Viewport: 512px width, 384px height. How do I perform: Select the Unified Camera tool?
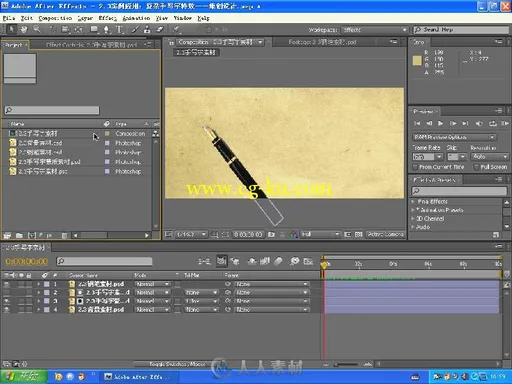coord(65,30)
